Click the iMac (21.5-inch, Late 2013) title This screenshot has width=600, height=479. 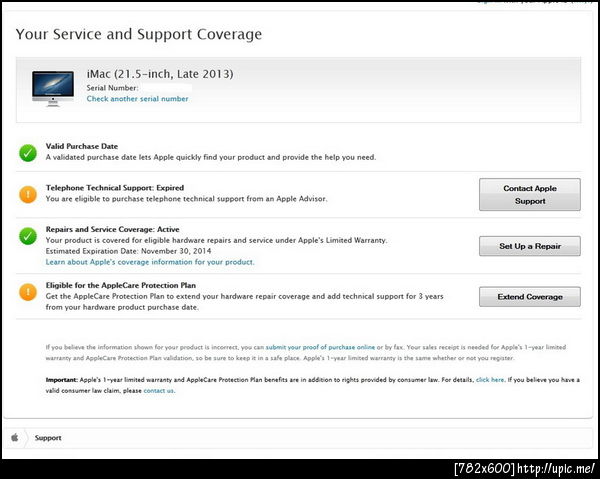[x=160, y=74]
